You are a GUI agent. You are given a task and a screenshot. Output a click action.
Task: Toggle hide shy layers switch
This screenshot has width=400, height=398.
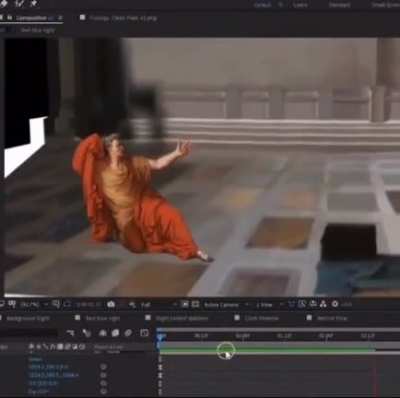point(103,333)
